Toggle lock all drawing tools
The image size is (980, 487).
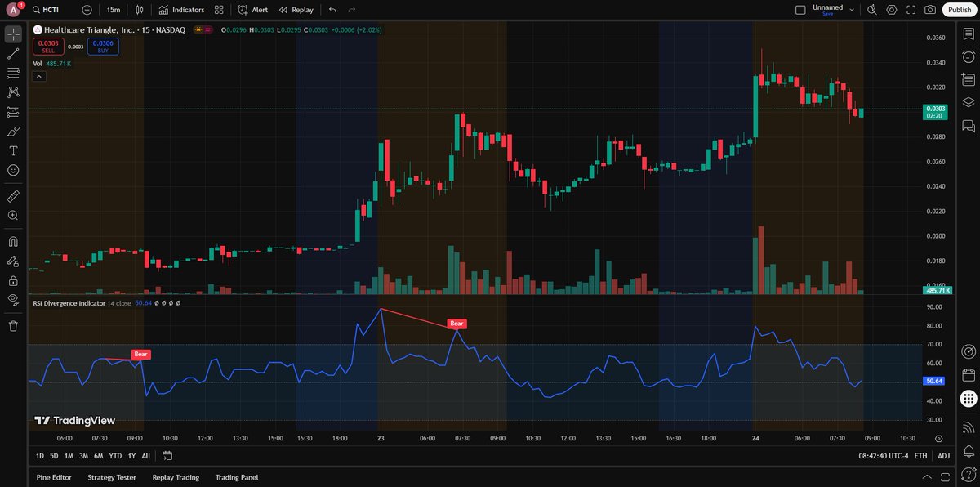coord(13,280)
